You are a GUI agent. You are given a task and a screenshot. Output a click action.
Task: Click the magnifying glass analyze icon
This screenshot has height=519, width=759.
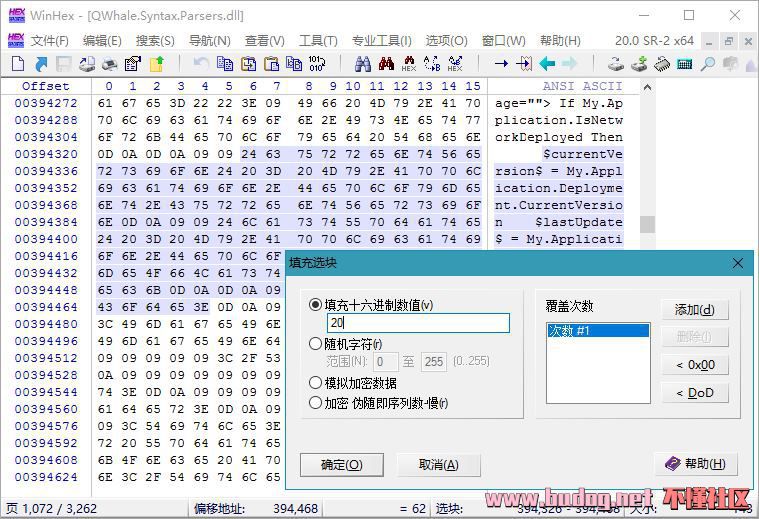(x=708, y=63)
